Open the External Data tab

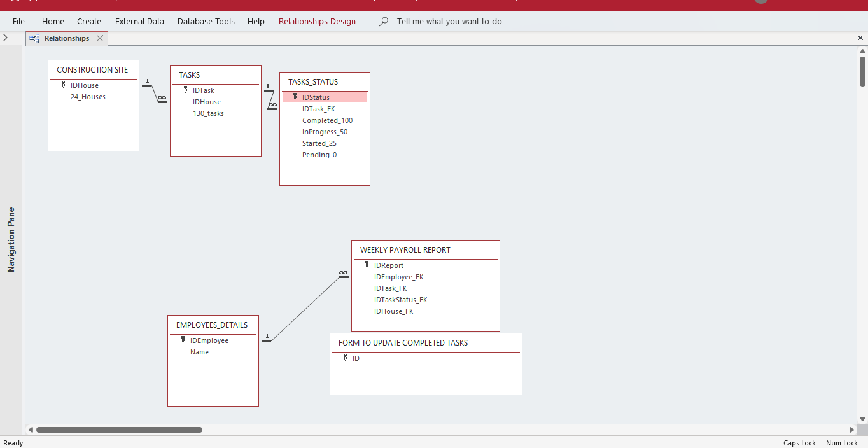[x=139, y=21]
